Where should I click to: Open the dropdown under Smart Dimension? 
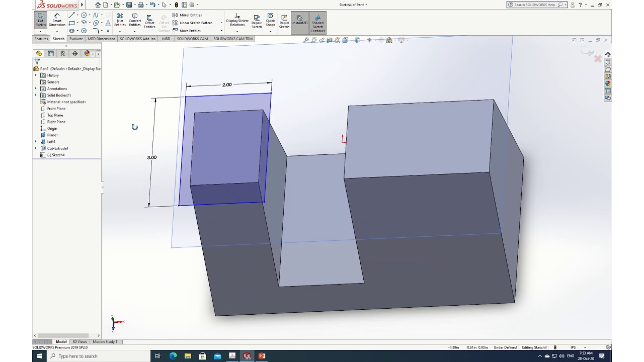57,31
